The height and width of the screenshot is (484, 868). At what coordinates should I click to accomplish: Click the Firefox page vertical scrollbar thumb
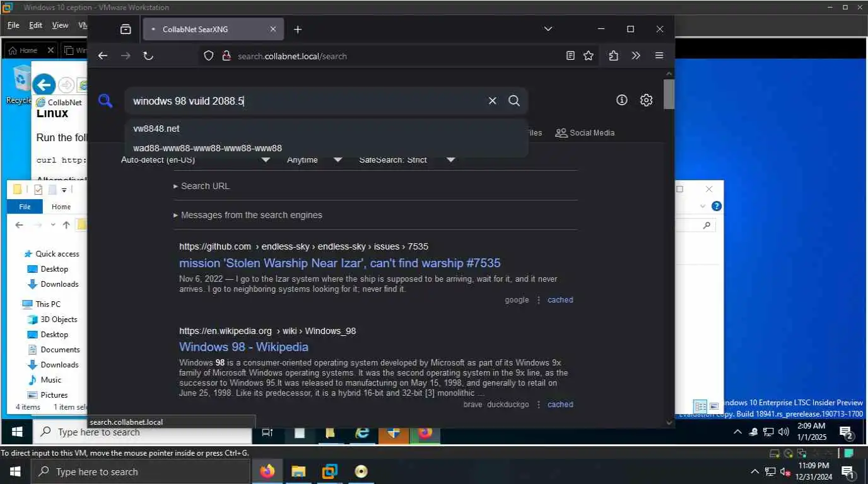tap(669, 94)
